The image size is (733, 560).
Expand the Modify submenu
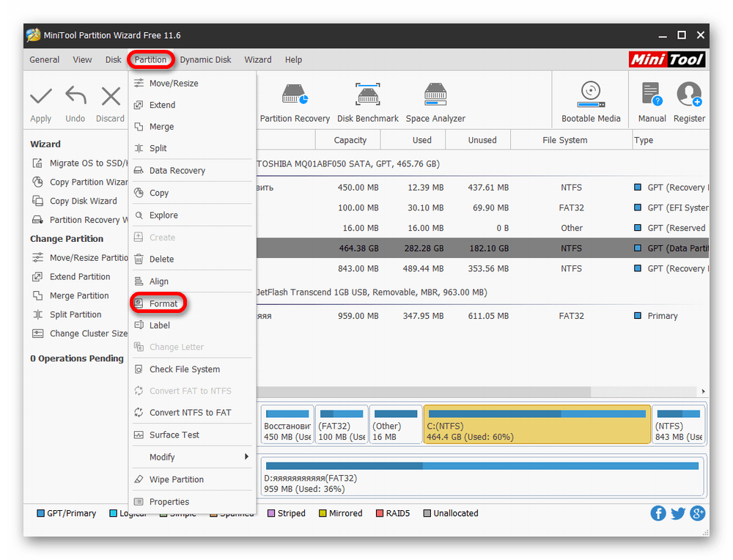[192, 457]
